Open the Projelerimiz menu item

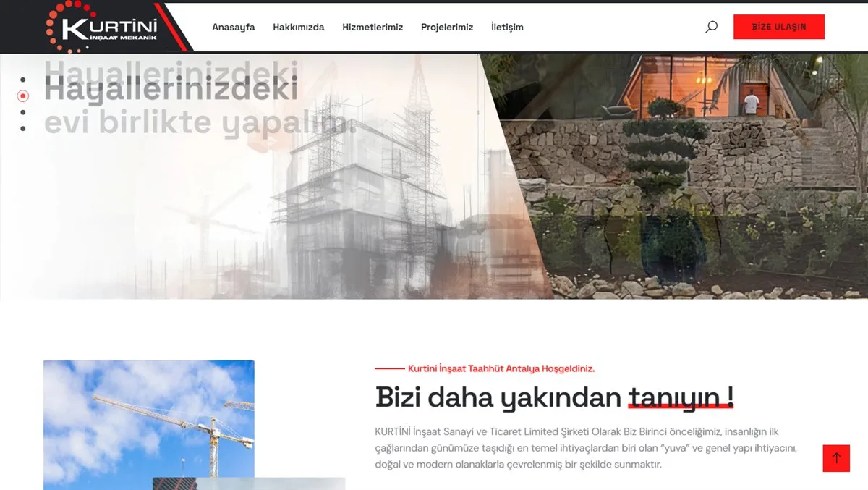coord(447,27)
